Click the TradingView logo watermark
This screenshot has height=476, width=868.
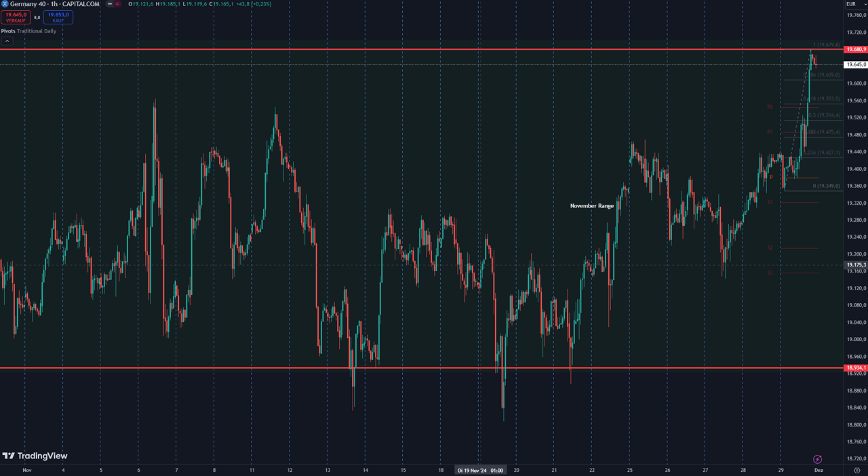tap(35, 456)
